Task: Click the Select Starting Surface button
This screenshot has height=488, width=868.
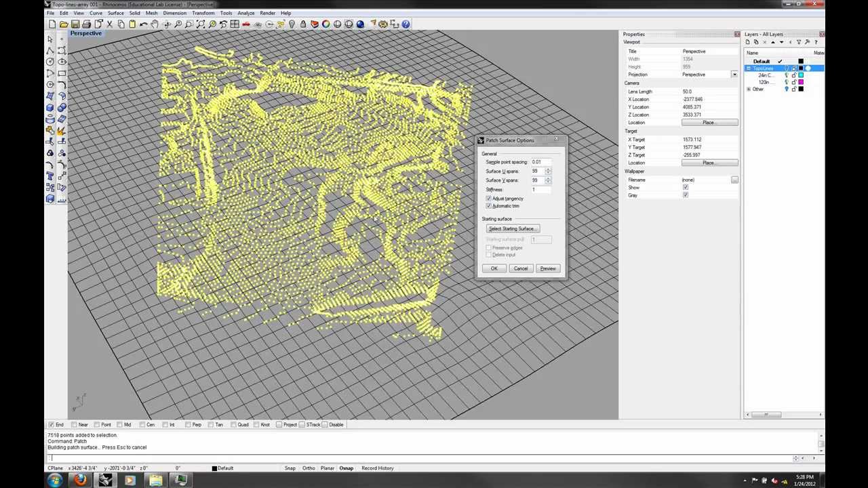Action: [x=513, y=228]
